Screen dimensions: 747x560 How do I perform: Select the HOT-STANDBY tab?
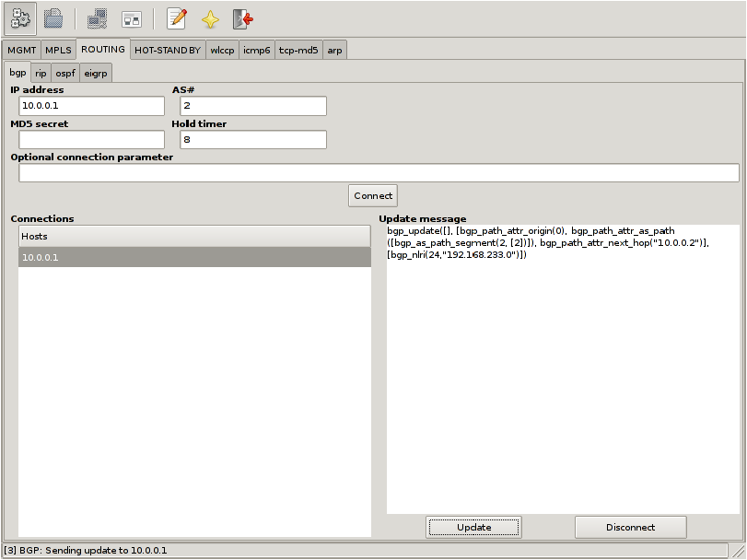tap(168, 50)
